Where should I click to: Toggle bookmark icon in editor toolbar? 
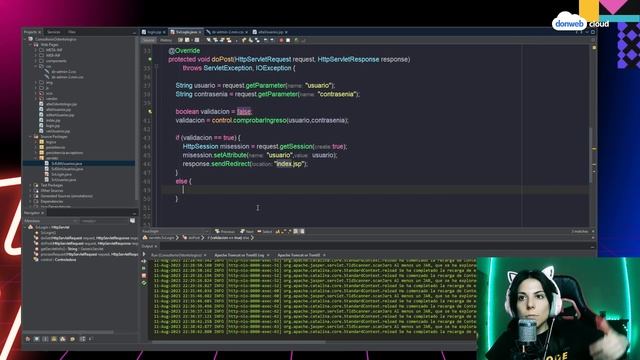258,40
